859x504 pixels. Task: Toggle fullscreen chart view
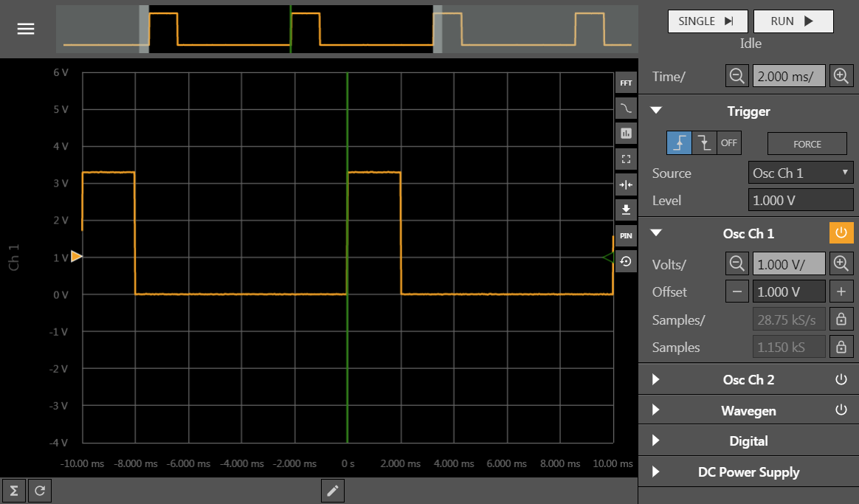click(627, 159)
